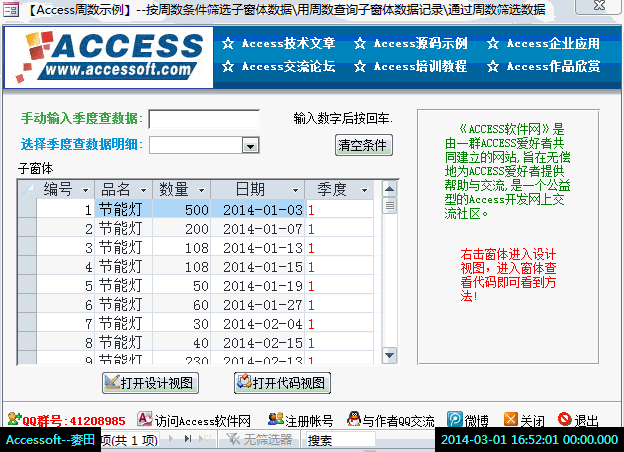Click the orange 关闭 X icon
The height and width of the screenshot is (452, 624).
pos(511,419)
